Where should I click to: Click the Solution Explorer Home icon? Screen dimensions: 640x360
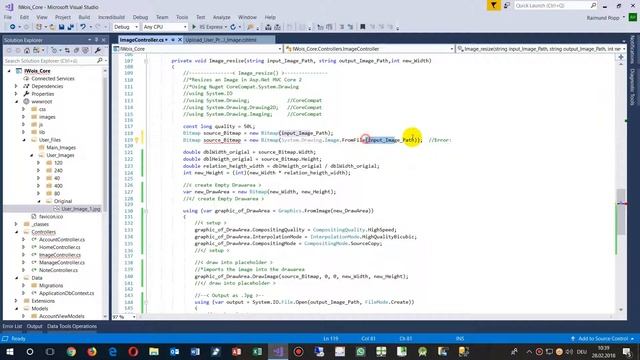pos(27,51)
